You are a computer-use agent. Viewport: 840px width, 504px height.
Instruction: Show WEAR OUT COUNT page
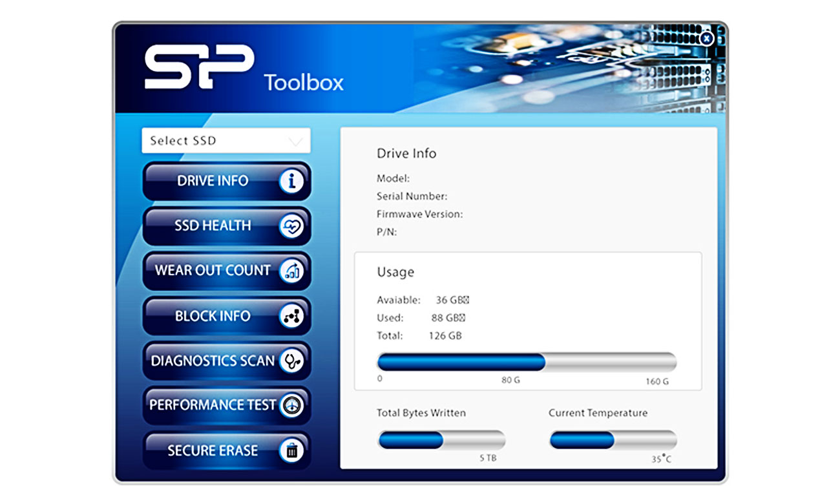tap(226, 271)
